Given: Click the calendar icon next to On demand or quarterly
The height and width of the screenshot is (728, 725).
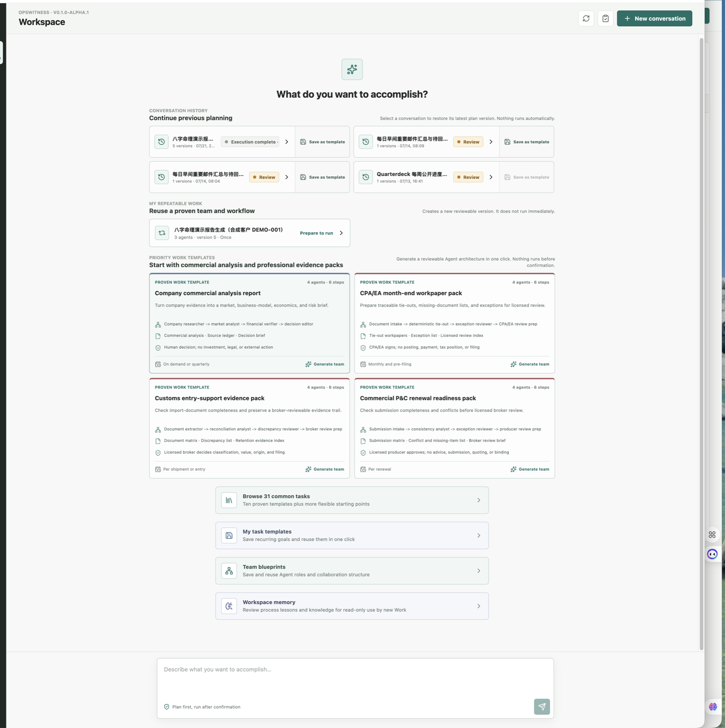Looking at the screenshot, I should point(158,364).
